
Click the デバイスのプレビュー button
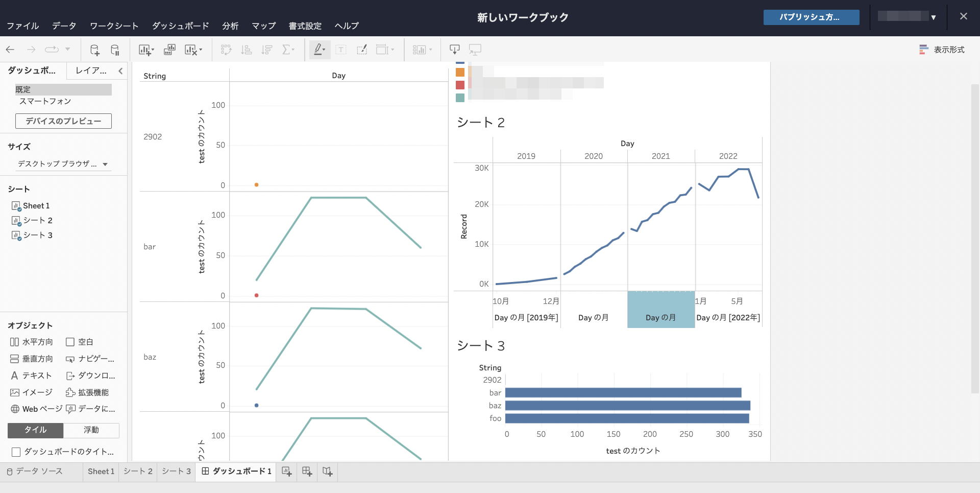pyautogui.click(x=63, y=121)
